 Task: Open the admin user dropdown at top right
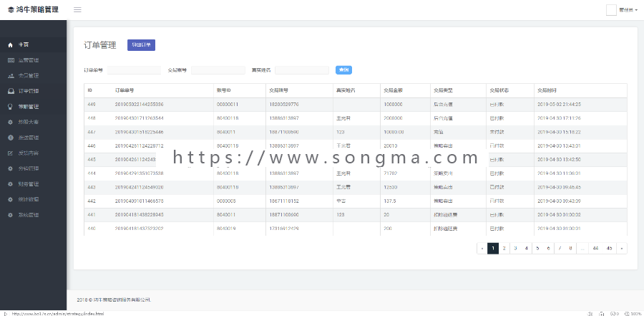628,10
